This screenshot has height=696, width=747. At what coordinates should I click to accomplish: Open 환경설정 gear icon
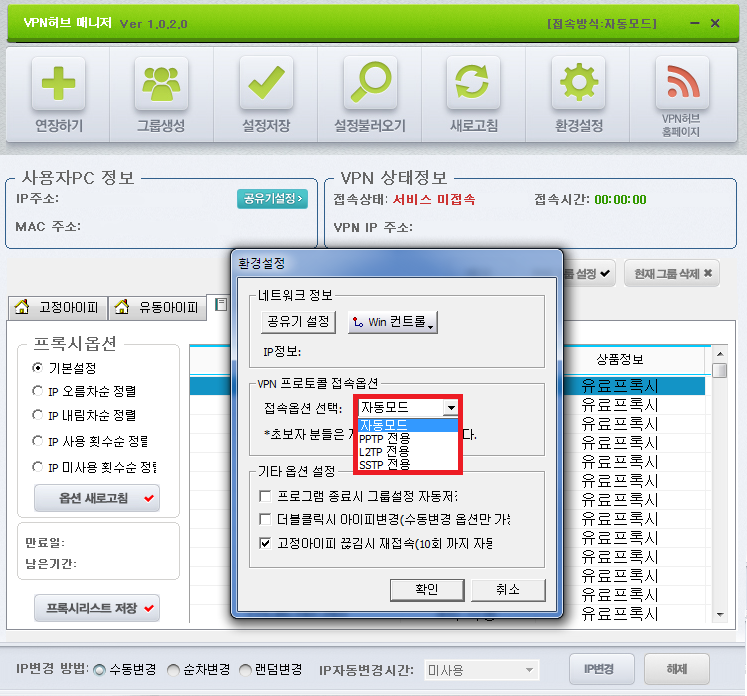(579, 84)
